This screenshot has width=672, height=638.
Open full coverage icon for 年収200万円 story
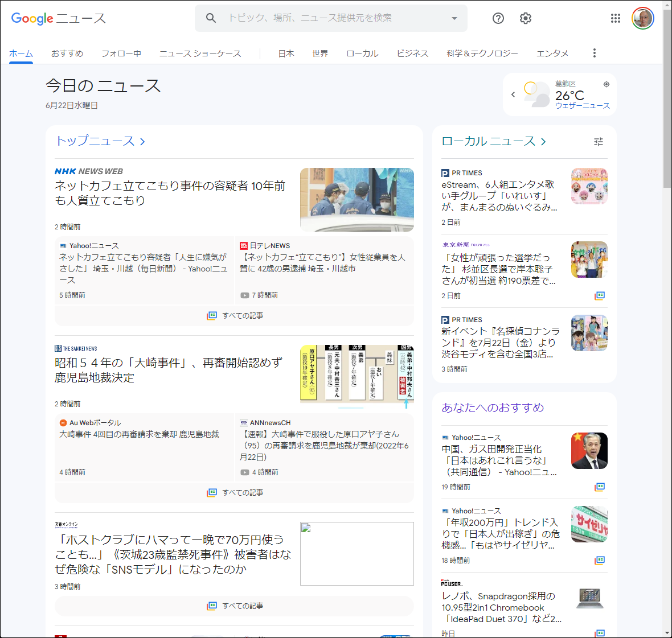pos(600,560)
